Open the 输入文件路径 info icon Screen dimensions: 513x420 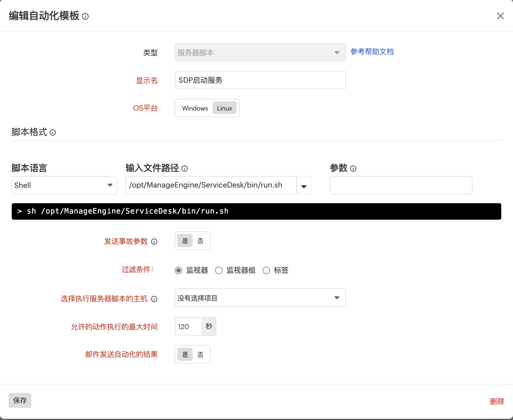(185, 168)
